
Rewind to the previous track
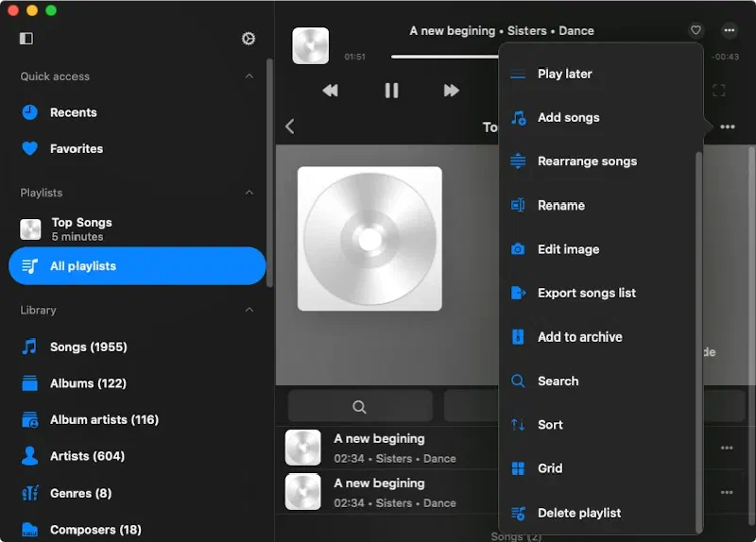tap(330, 91)
